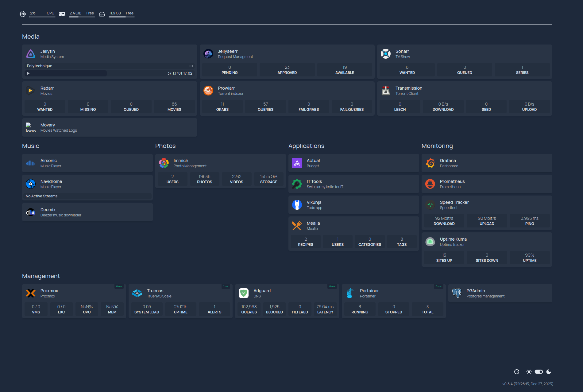Open the Jellyseerr service link
Viewport: 583px width, 392px height.
tap(228, 51)
